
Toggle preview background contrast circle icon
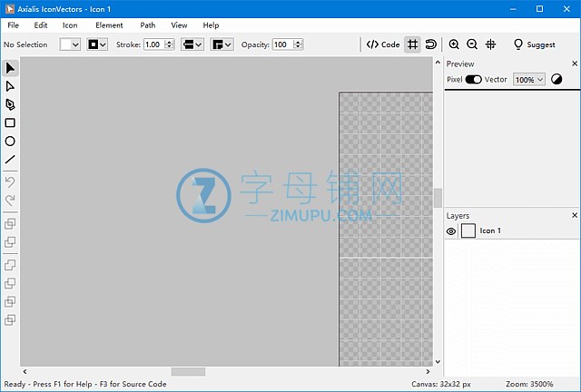[x=556, y=80]
